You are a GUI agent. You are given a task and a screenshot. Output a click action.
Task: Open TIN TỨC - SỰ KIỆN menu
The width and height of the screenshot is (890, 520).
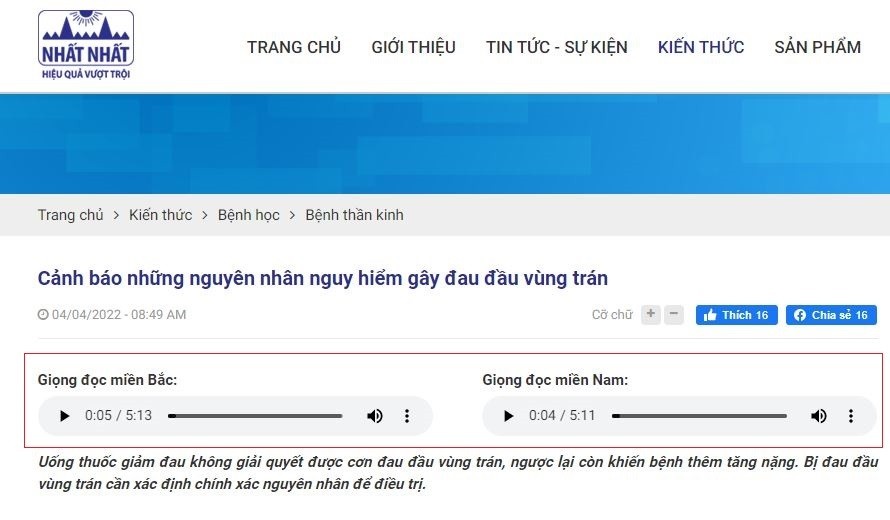(557, 47)
